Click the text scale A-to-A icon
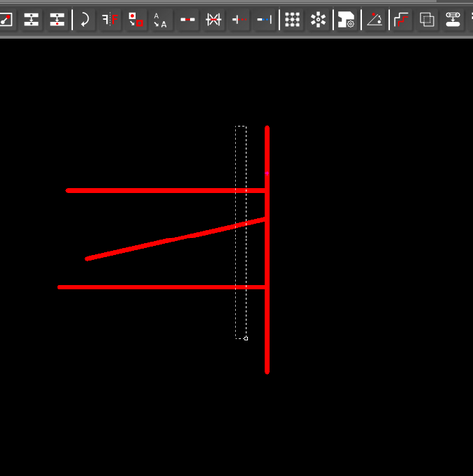The image size is (473, 476). (x=160, y=20)
